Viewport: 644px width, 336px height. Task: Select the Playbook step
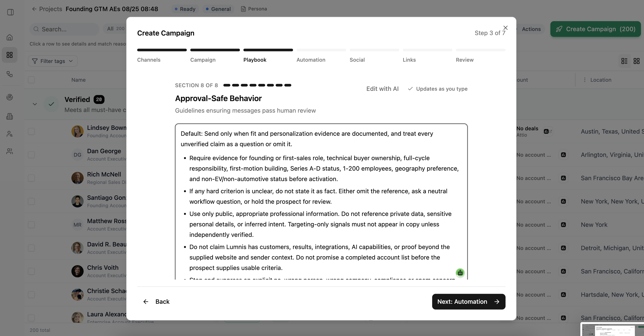pos(255,60)
